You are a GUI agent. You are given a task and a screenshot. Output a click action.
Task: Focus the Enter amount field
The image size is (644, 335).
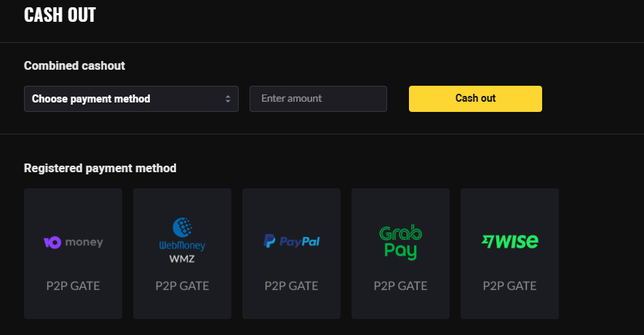pos(318,99)
